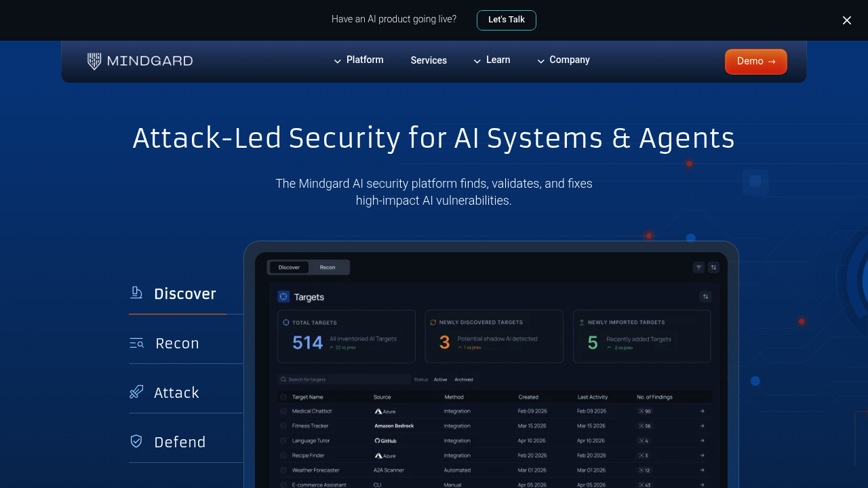Expand the Company menu chevron

click(x=541, y=61)
